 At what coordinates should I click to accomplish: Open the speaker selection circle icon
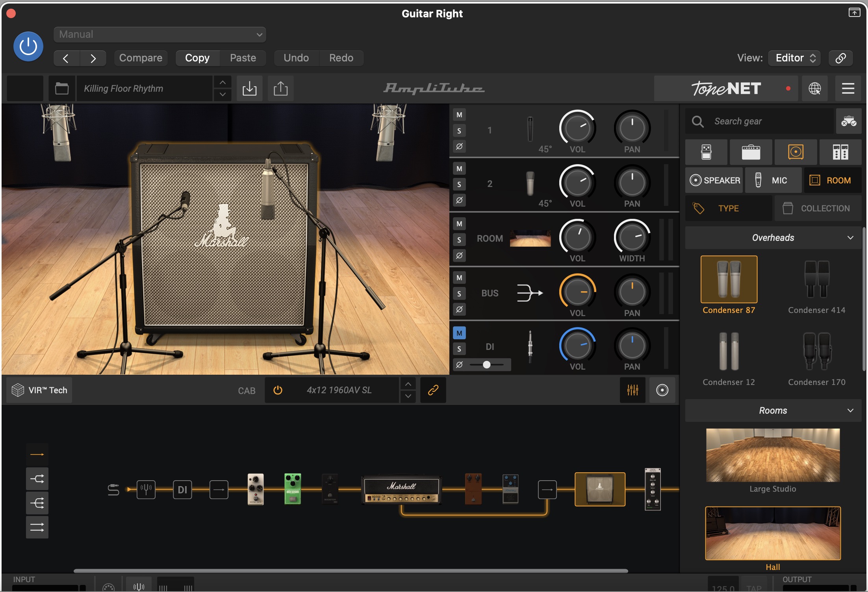point(662,390)
